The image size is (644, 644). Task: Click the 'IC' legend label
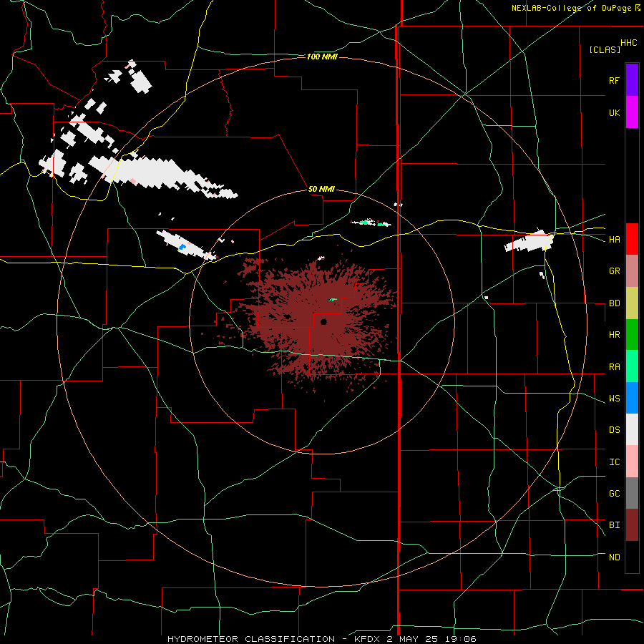coord(614,462)
